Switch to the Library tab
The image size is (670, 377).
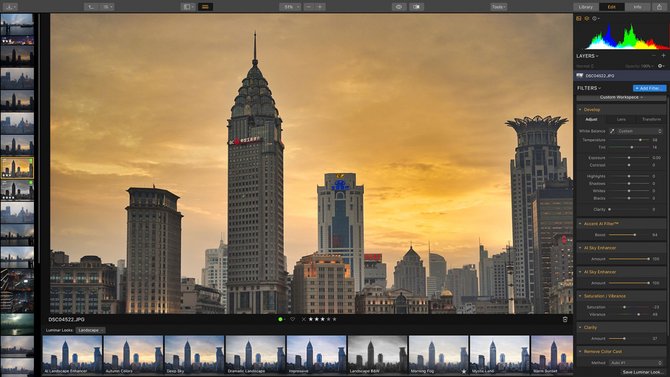point(585,7)
